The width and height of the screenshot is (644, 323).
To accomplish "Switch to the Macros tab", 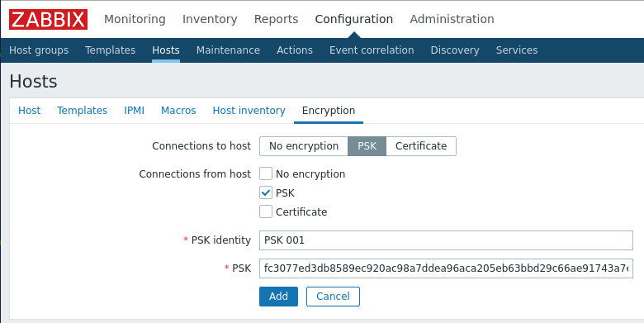I will point(178,111).
